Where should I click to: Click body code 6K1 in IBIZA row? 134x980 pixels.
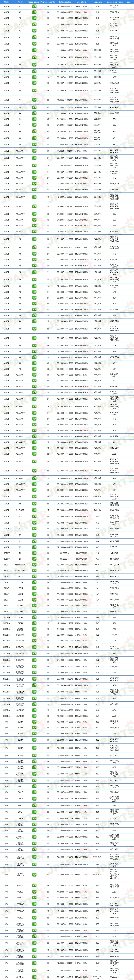coord(97,576)
